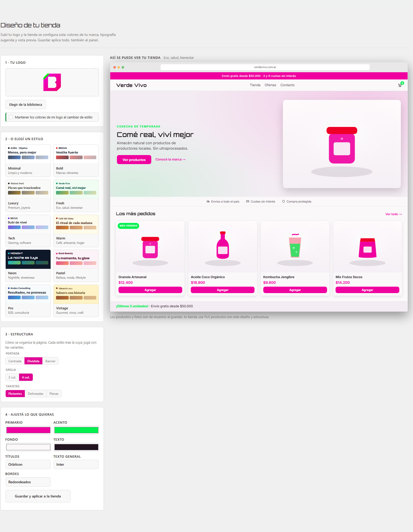Click the MÁS VENDIDO badge
The image size is (413, 532).
click(129, 226)
